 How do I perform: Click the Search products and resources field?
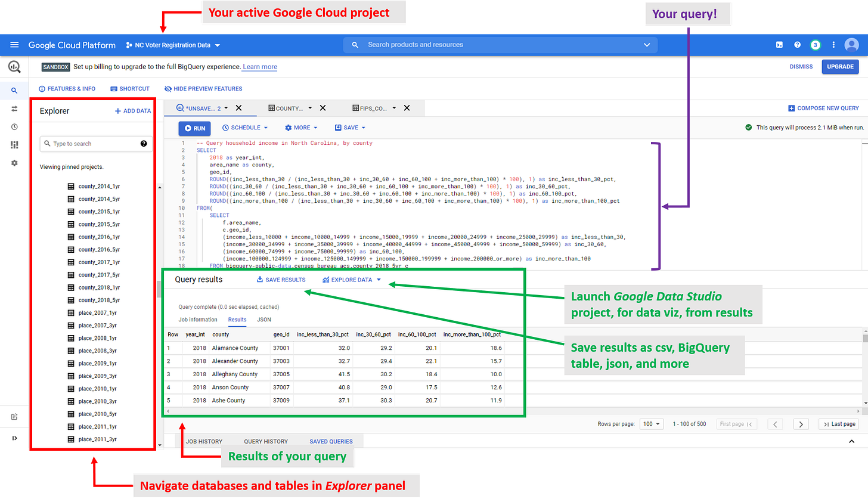coord(501,45)
